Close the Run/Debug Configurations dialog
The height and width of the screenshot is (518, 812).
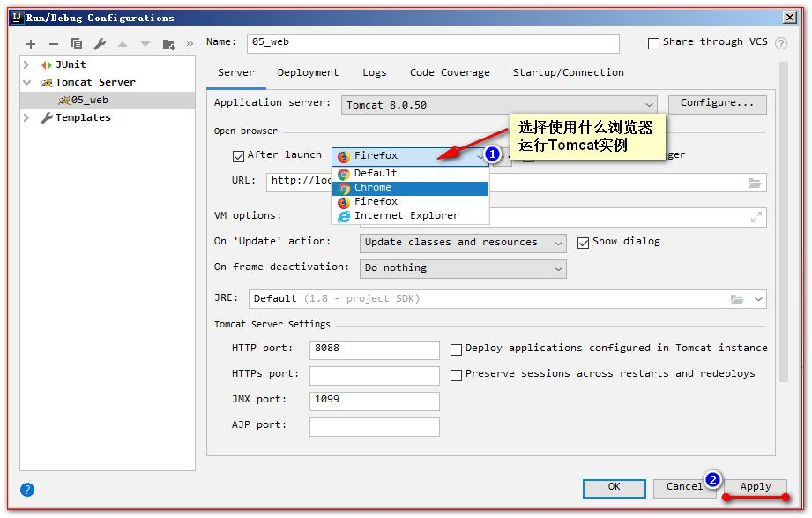(x=790, y=18)
